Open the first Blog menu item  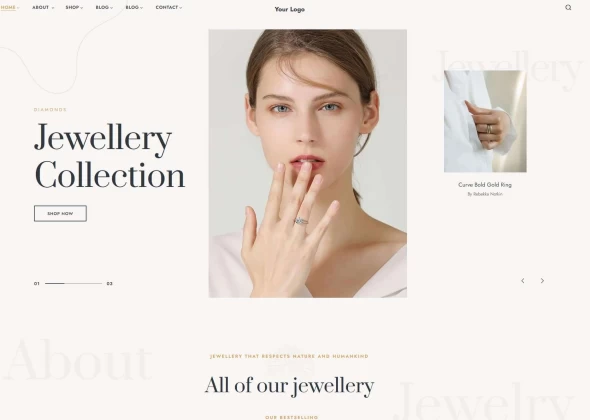click(102, 8)
